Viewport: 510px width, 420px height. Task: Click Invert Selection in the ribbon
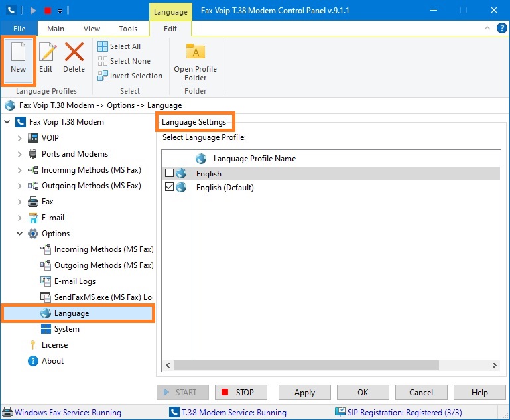(130, 76)
